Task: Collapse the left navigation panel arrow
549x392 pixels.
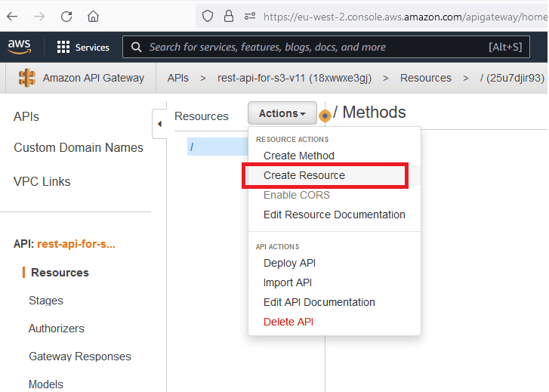Action: (x=159, y=123)
